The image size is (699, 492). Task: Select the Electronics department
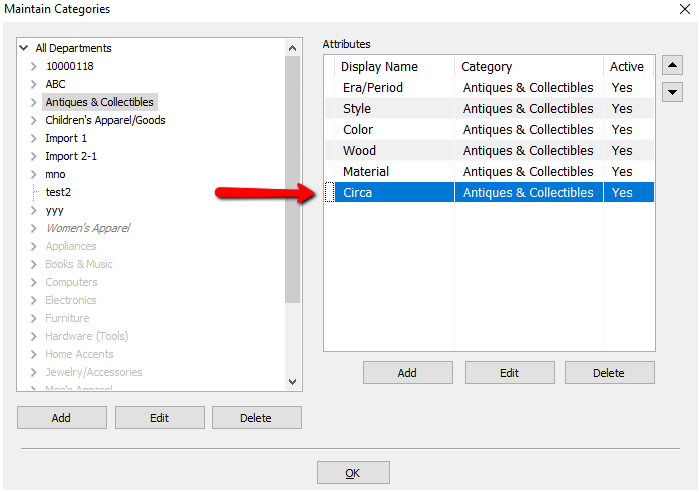(x=70, y=300)
